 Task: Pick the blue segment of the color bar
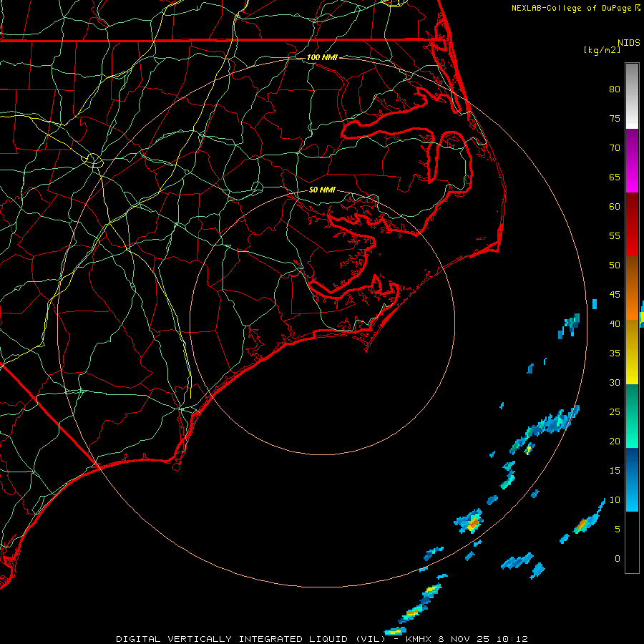tap(632, 479)
